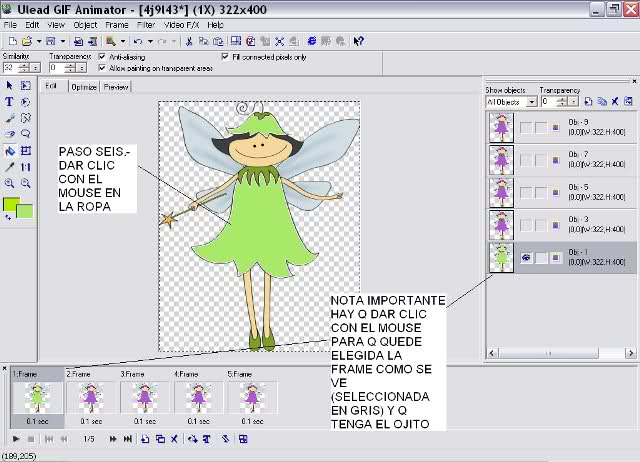
Task: Swap foreground and background colors arrow
Action: click(8, 218)
